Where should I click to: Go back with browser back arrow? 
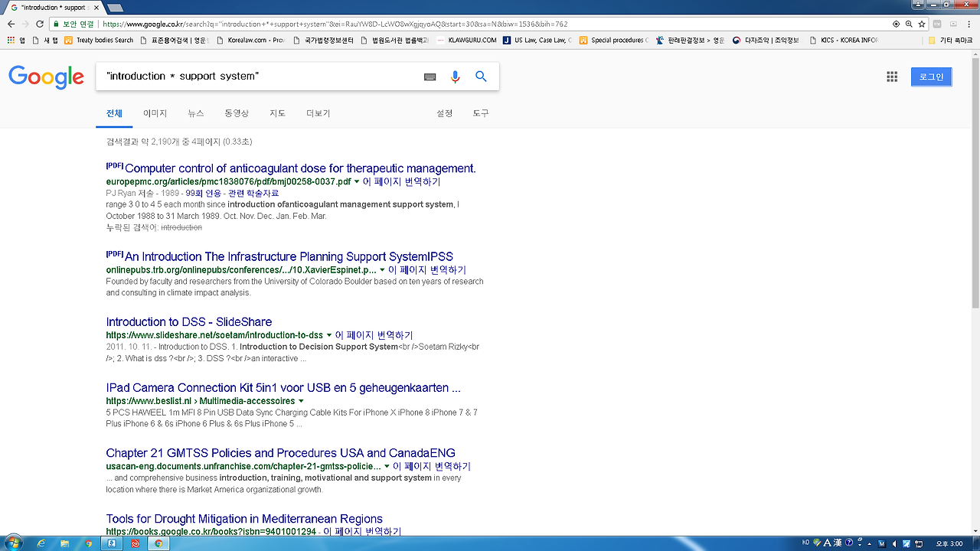click(11, 24)
